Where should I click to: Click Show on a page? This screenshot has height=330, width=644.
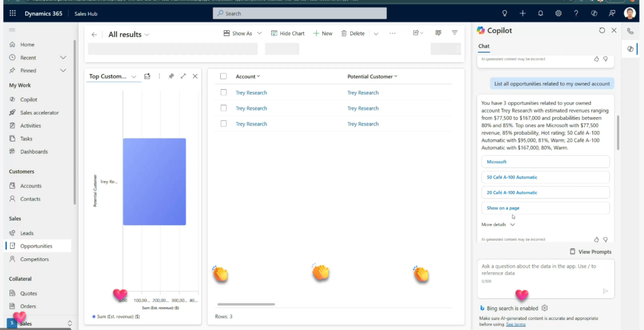[x=545, y=208]
